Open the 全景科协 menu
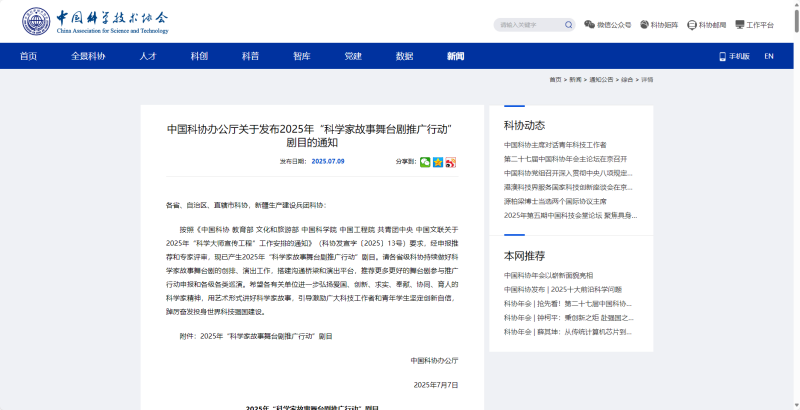This screenshot has width=800, height=410. pos(88,56)
